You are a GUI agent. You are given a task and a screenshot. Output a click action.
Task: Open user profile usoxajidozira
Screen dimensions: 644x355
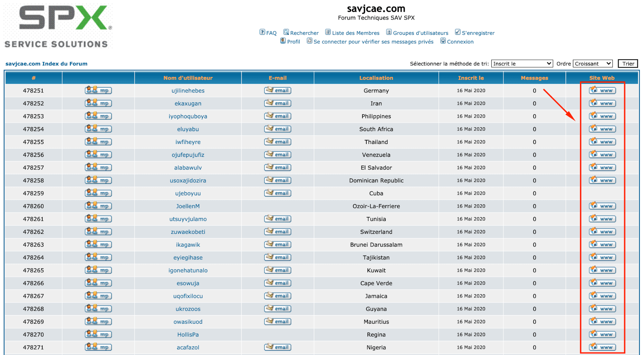coord(188,180)
